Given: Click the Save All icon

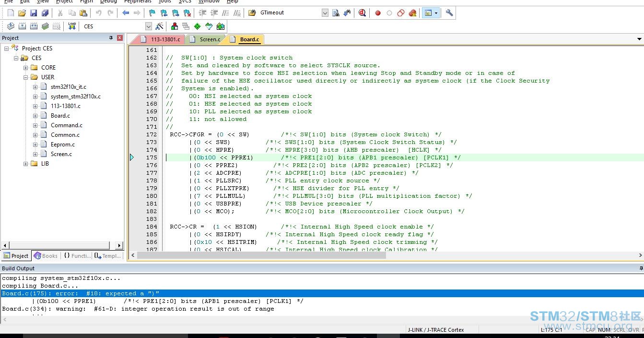Looking at the screenshot, I should tap(45, 13).
